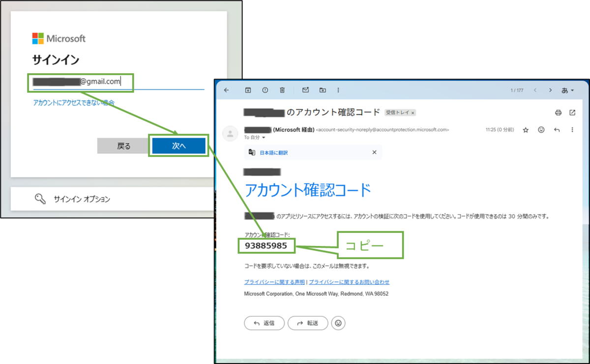Viewport: 590px width, 364px height.
Task: Open プライバシーに関するお問い合わせ link
Action: pyautogui.click(x=349, y=282)
